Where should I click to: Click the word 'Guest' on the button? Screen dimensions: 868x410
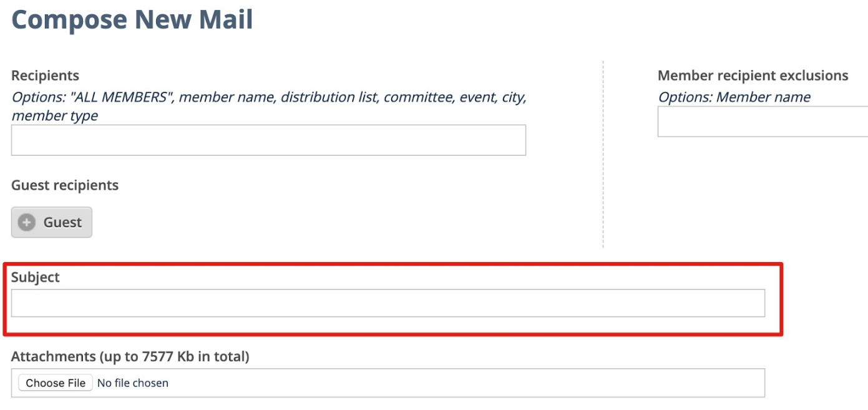pos(62,222)
